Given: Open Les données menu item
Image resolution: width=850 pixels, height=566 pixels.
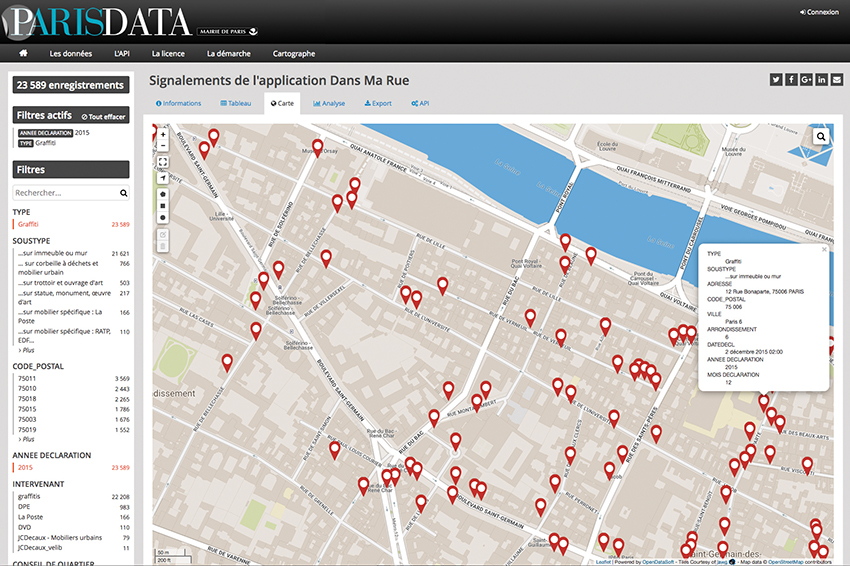Looking at the screenshot, I should click(70, 53).
